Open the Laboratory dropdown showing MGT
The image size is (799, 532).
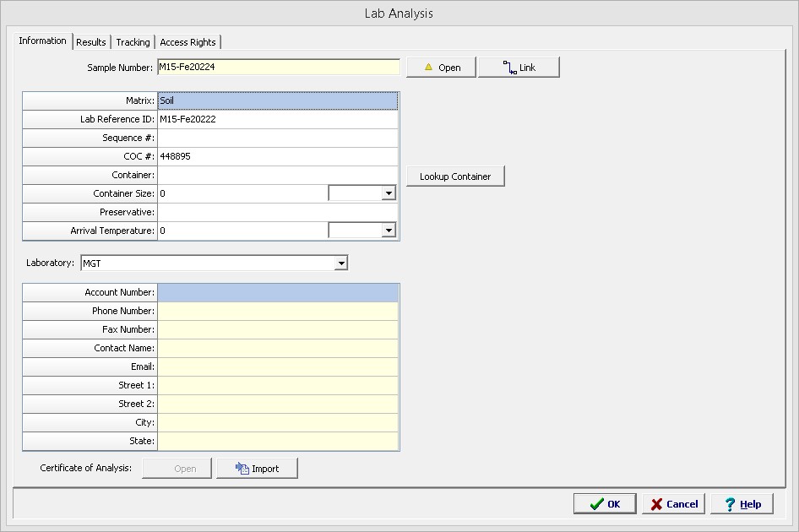340,263
